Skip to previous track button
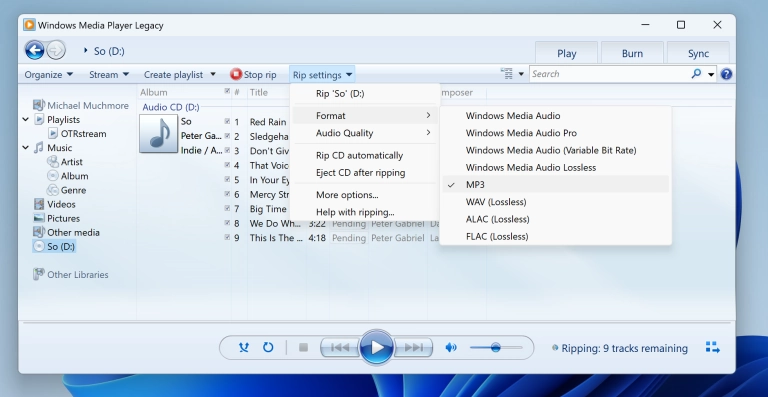Image resolution: width=768 pixels, height=397 pixels. point(340,348)
